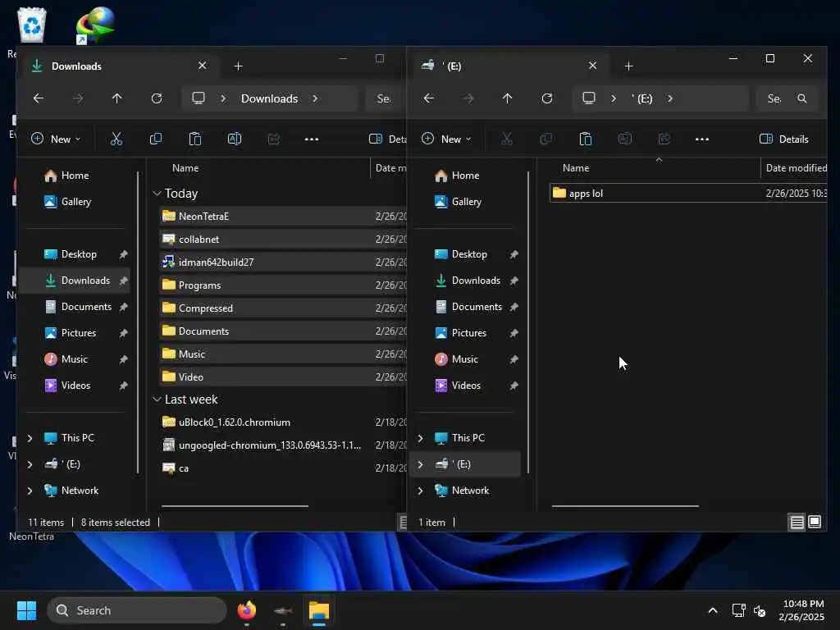Click Share icon in Downloads window toolbar
The height and width of the screenshot is (630, 840).
click(x=274, y=139)
